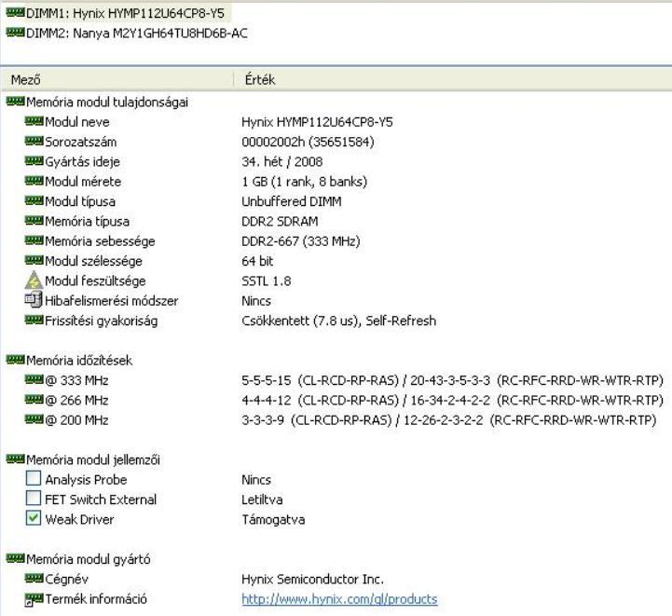Click the @ 200 MHz timing row icon

34,419
